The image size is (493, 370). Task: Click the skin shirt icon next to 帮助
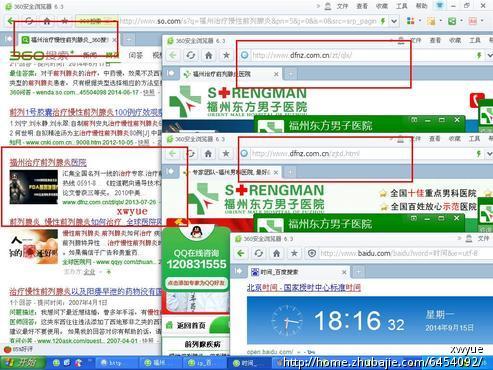tap(439, 6)
